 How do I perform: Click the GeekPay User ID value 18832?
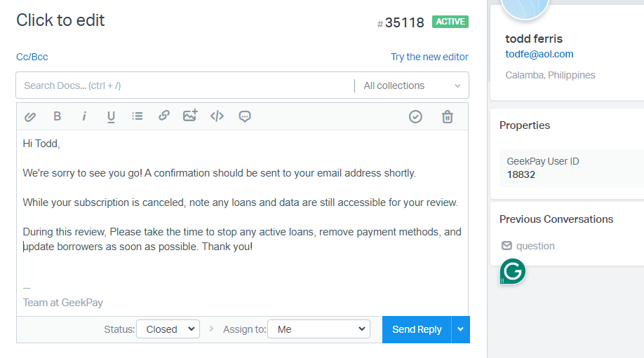[521, 174]
